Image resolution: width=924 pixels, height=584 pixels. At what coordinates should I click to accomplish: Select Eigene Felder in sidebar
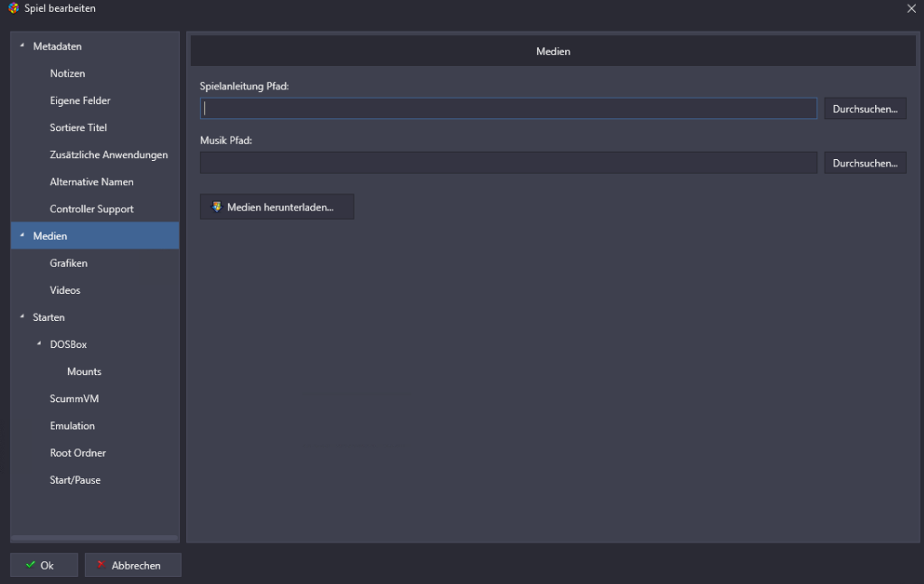point(80,100)
